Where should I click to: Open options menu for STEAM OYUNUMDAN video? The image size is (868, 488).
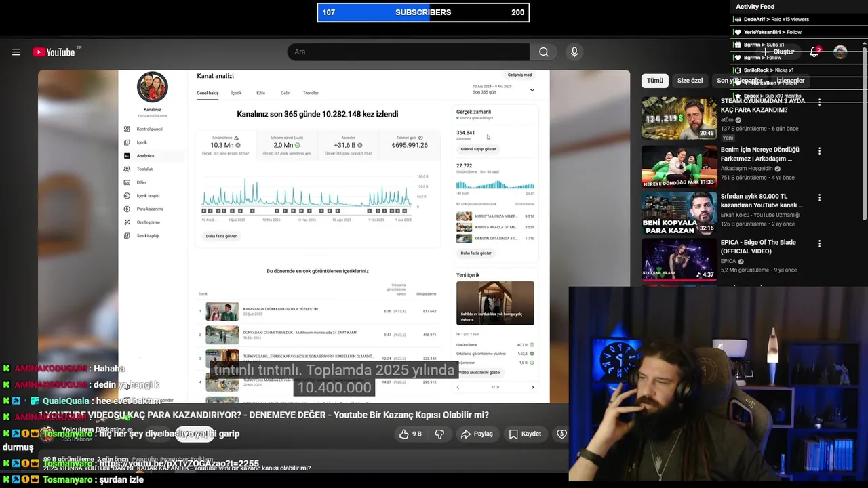(x=819, y=102)
